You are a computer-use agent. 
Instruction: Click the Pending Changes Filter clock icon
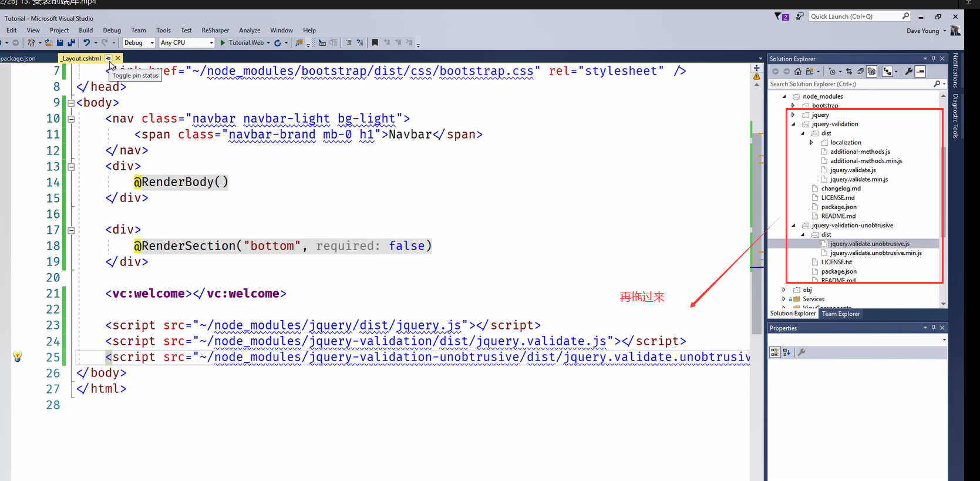(x=832, y=72)
